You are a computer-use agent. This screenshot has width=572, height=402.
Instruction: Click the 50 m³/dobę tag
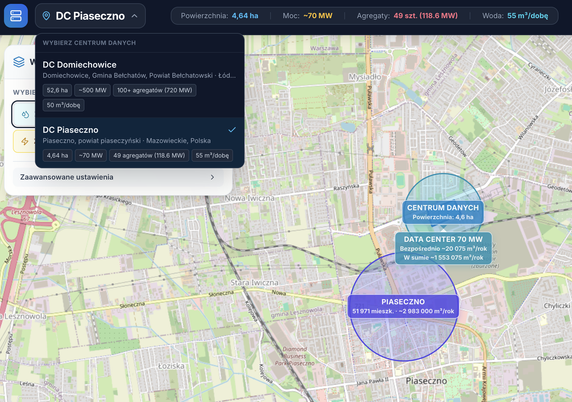click(63, 105)
